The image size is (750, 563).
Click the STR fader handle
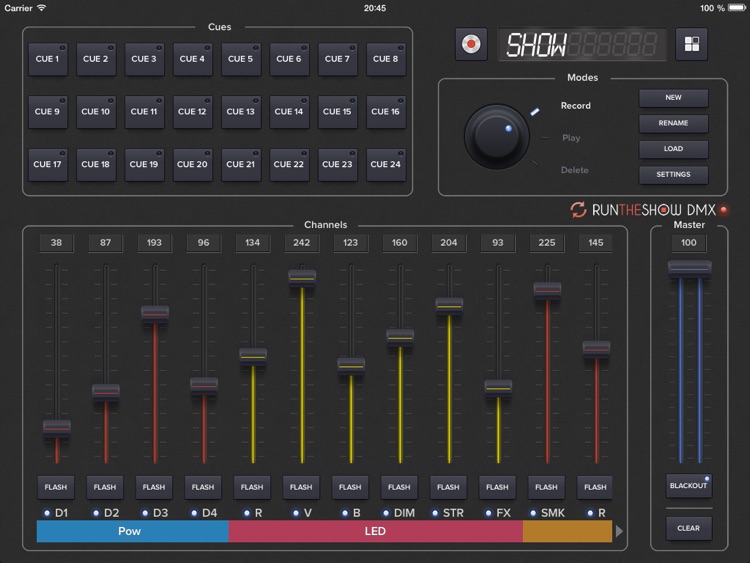point(449,306)
